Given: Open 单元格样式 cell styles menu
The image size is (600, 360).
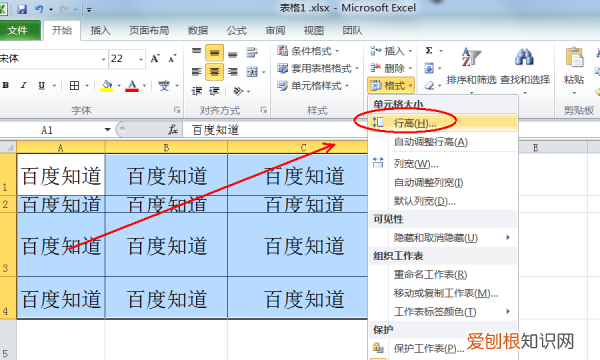Looking at the screenshot, I should 313,86.
